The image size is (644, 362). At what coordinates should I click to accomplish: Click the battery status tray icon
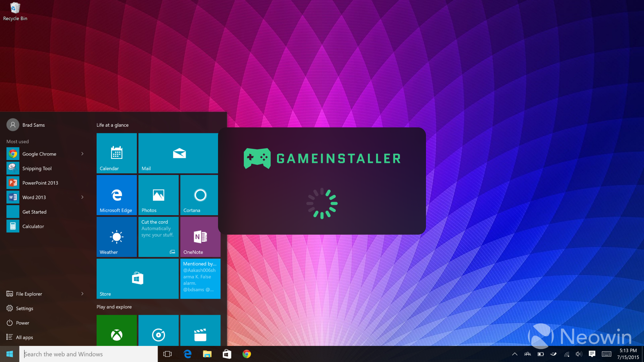coord(541,354)
